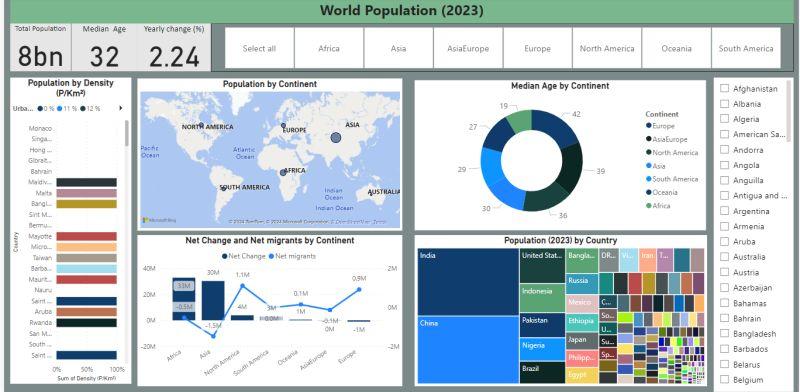Select the Africa legend marker in Median Age

coord(648,205)
